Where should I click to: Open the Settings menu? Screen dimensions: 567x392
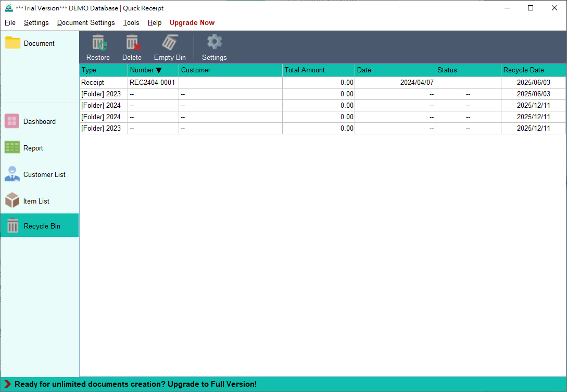pyautogui.click(x=36, y=22)
